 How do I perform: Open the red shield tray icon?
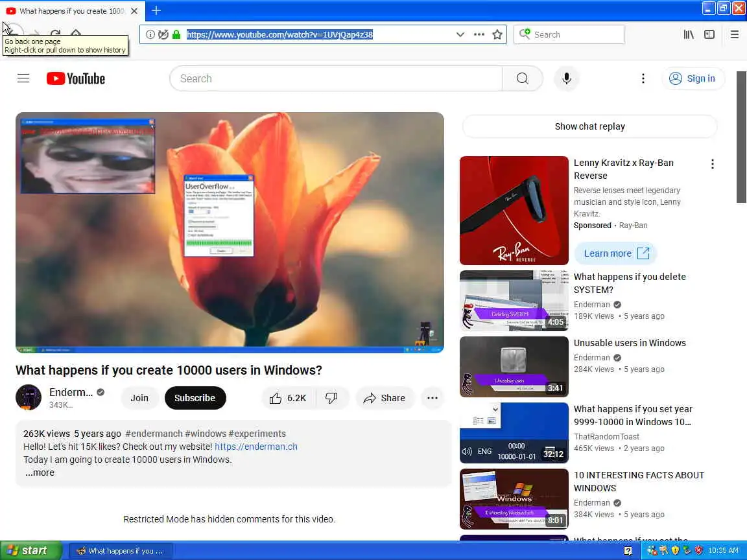pyautogui.click(x=699, y=550)
